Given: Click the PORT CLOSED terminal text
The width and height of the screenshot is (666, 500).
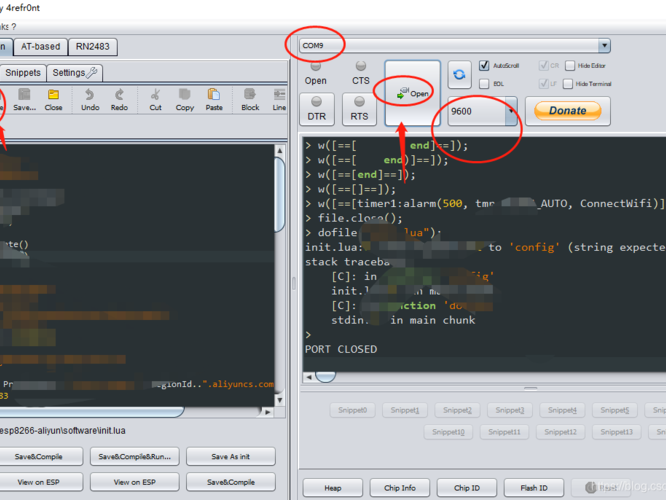Looking at the screenshot, I should pos(341,349).
